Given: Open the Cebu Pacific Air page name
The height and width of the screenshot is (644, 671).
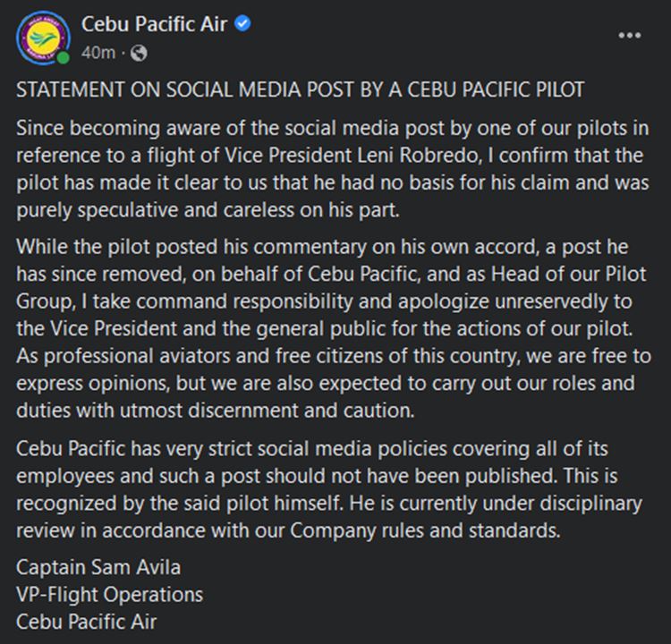Looking at the screenshot, I should pyautogui.click(x=153, y=24).
